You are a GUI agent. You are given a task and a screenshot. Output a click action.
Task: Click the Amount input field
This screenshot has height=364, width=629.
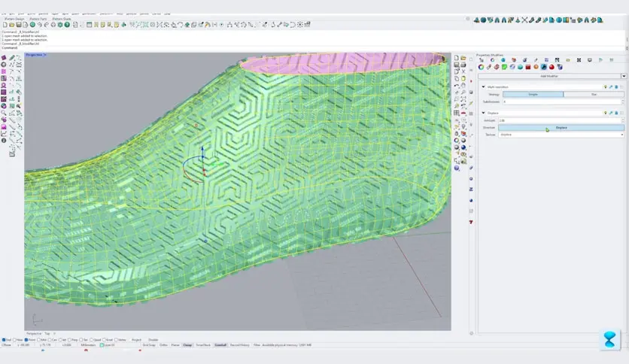point(560,120)
